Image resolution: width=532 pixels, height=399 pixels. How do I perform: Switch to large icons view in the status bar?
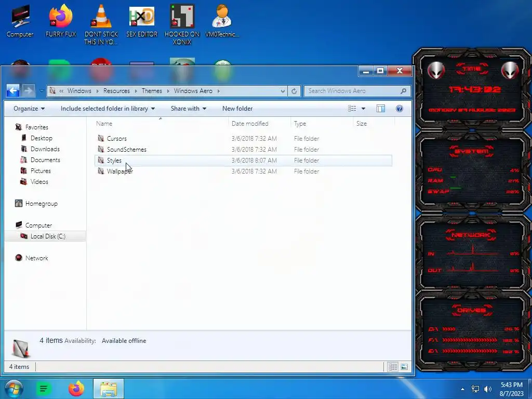tap(404, 367)
